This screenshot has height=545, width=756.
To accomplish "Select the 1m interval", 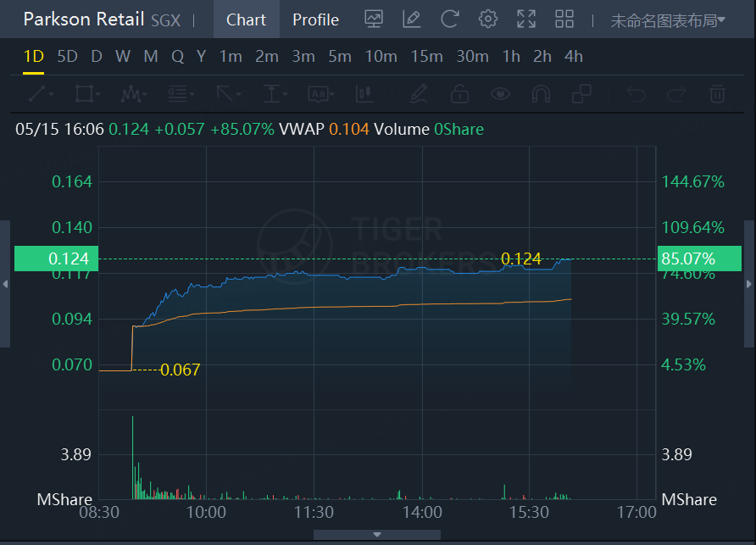I will click(231, 57).
